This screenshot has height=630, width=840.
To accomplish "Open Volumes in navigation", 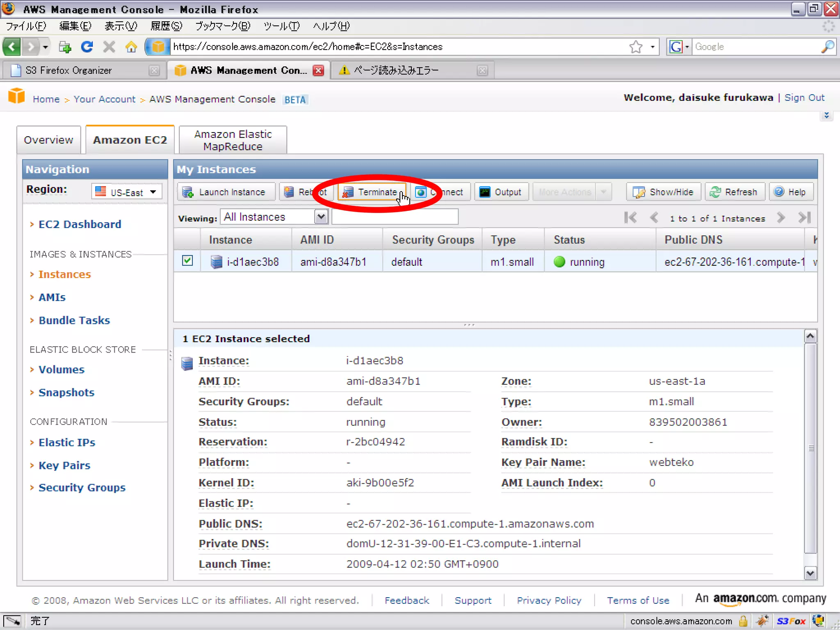I will pyautogui.click(x=62, y=370).
